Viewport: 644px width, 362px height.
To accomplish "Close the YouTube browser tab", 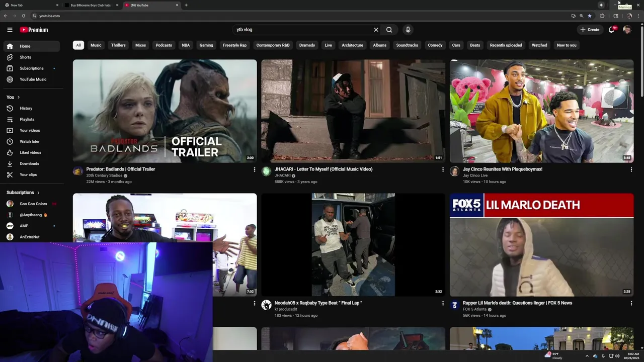I will [x=177, y=5].
